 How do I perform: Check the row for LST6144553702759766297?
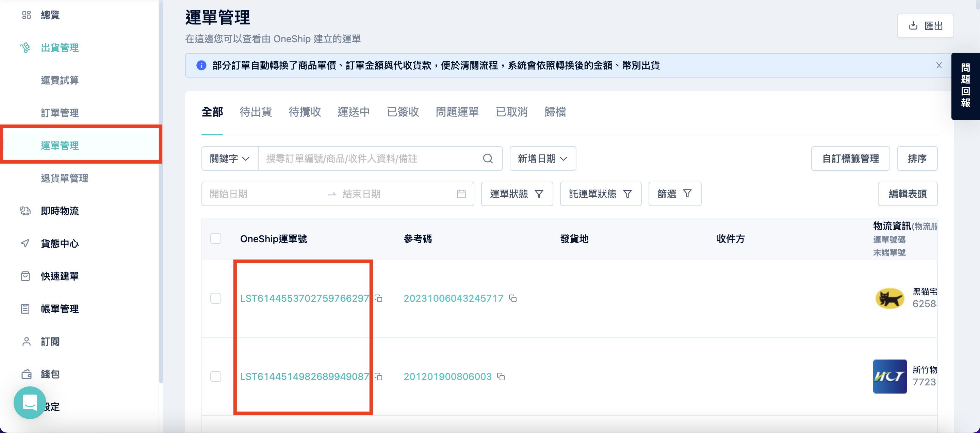tap(216, 298)
